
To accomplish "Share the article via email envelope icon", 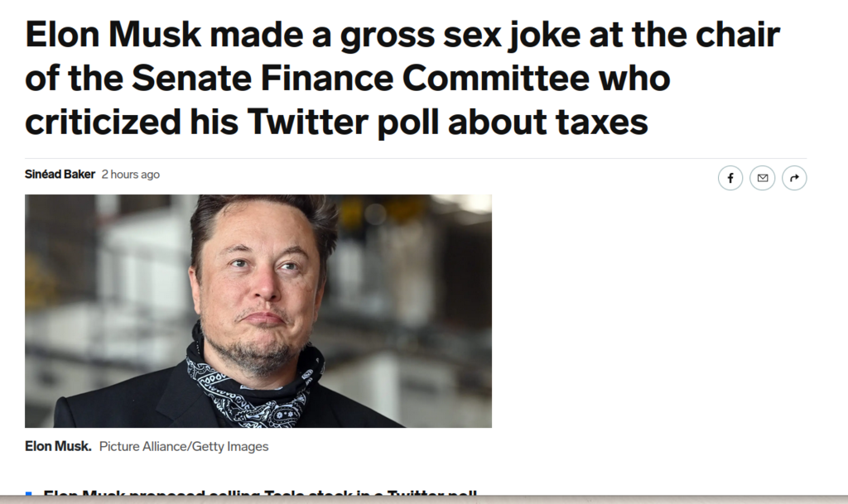I will [x=763, y=178].
